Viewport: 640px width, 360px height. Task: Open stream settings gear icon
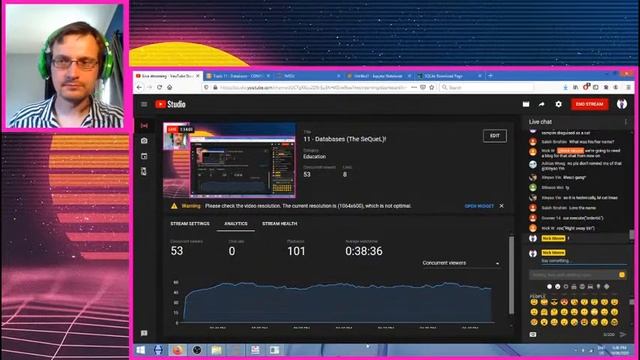[x=558, y=104]
